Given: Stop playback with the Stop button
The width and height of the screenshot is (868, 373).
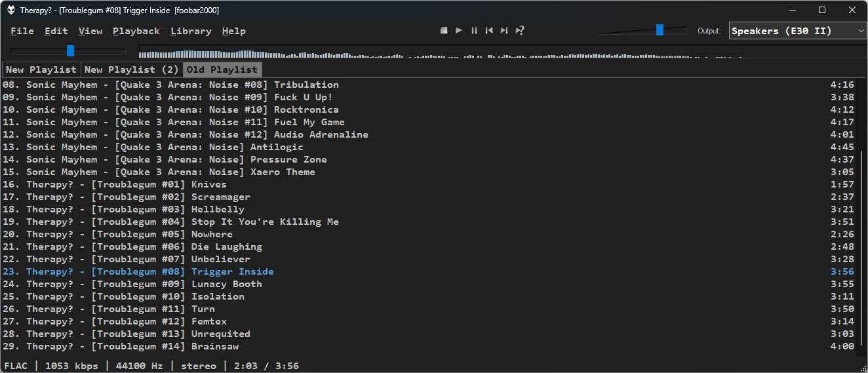Looking at the screenshot, I should 444,31.
